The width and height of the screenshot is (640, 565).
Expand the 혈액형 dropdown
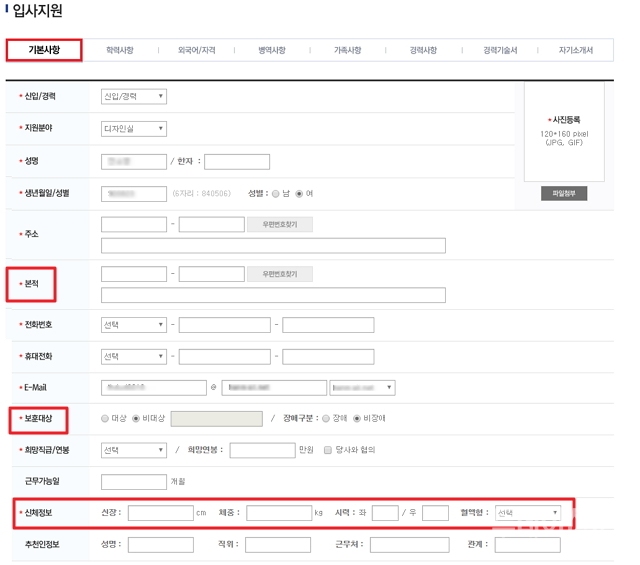click(527, 513)
